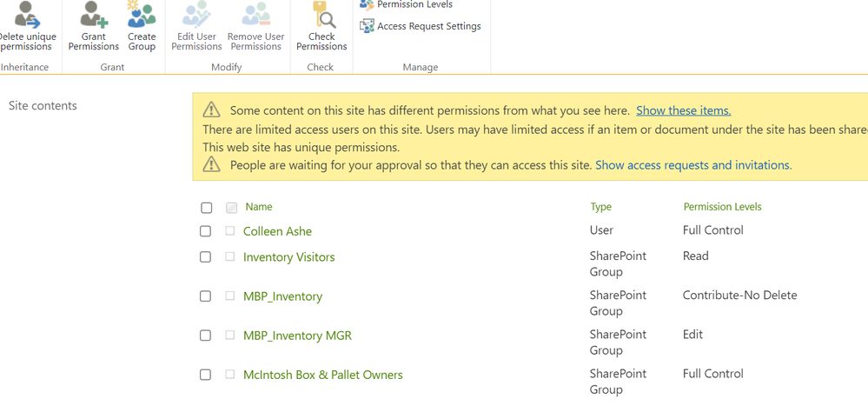This screenshot has height=412, width=868.
Task: Click the Type column header
Action: 600,207
